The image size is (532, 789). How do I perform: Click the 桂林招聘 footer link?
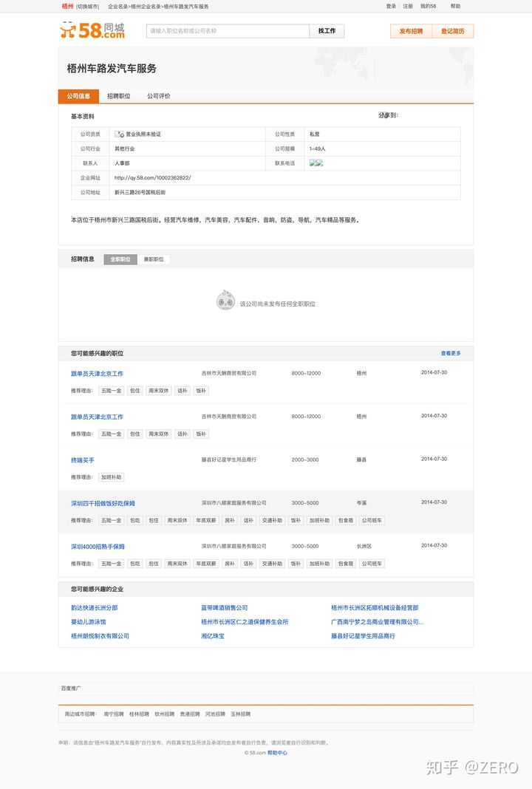coord(139,714)
